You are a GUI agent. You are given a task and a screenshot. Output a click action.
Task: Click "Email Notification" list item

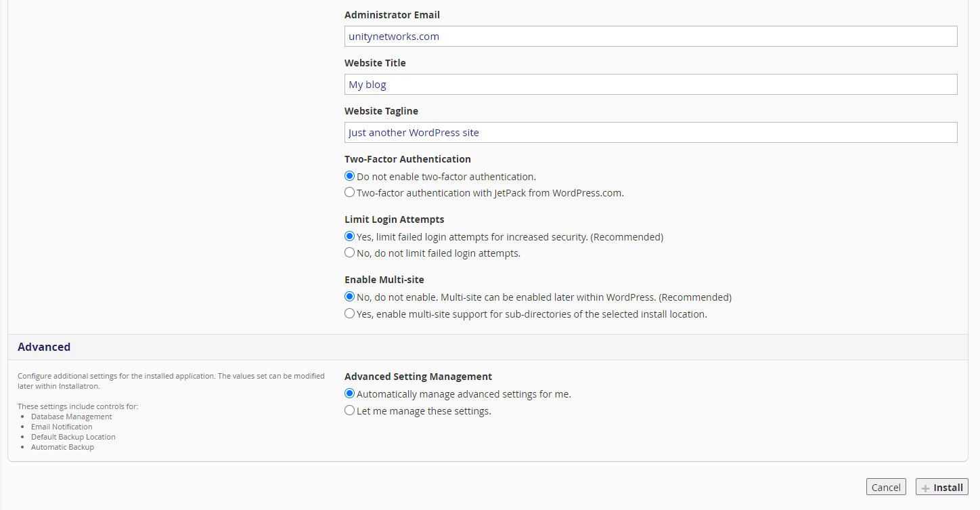click(x=62, y=427)
